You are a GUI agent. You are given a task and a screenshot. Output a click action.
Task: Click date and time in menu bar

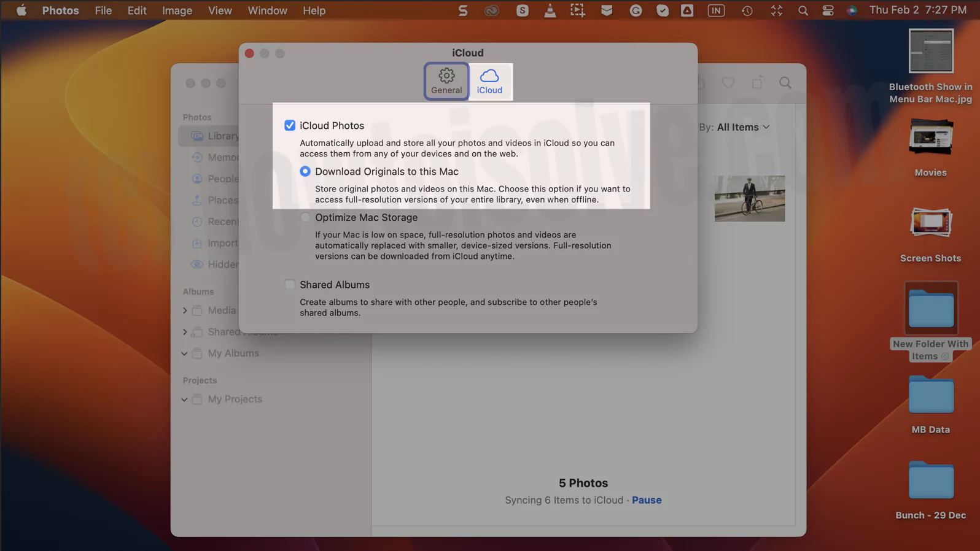917,10
